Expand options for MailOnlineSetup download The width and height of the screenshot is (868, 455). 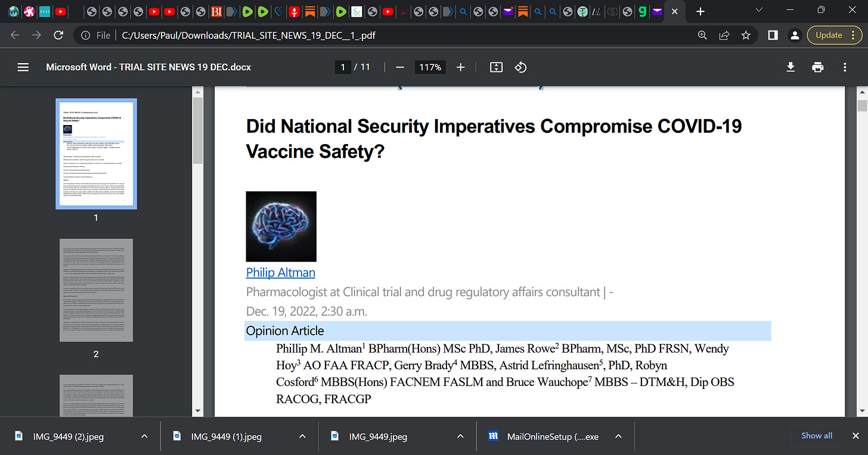tap(618, 437)
